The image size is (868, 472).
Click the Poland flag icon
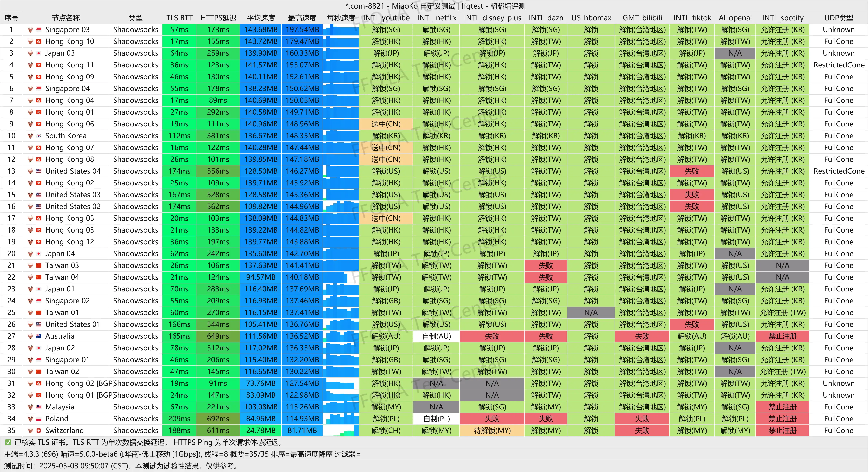coord(39,419)
